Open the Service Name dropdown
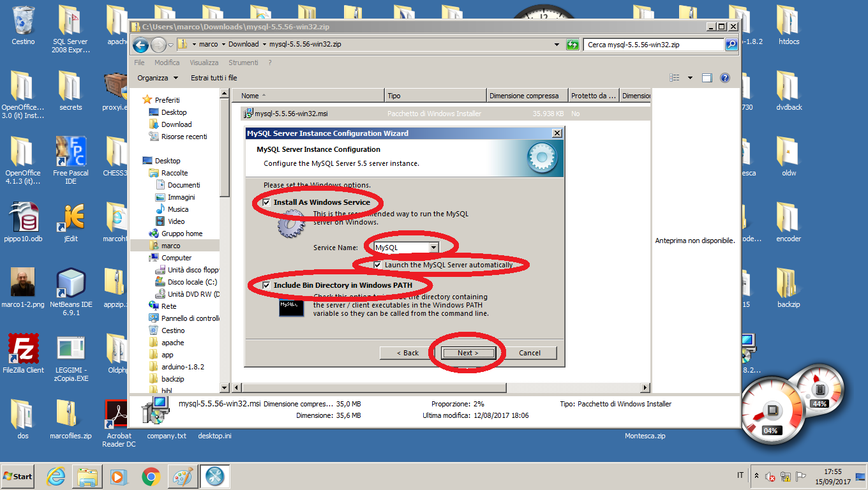 tap(433, 248)
